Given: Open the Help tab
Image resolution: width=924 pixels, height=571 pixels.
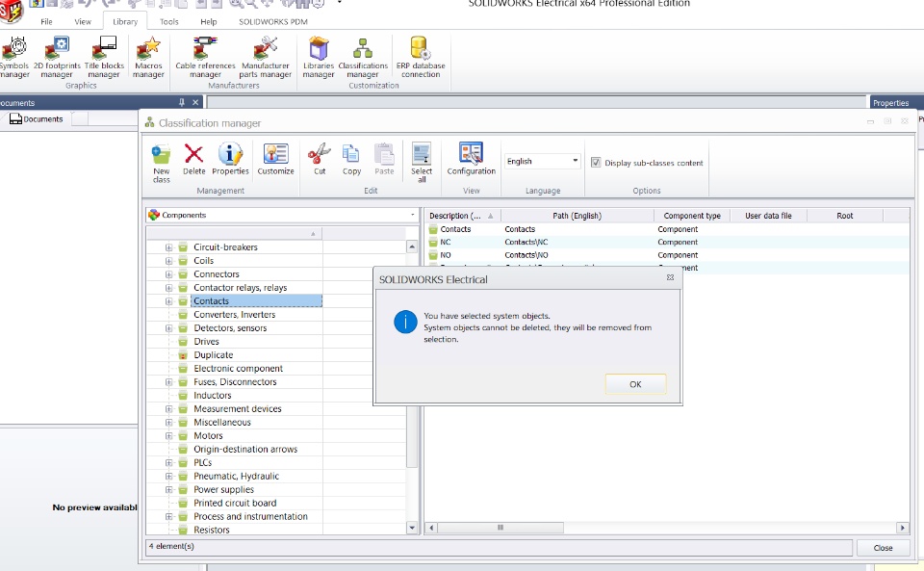Looking at the screenshot, I should click(209, 22).
